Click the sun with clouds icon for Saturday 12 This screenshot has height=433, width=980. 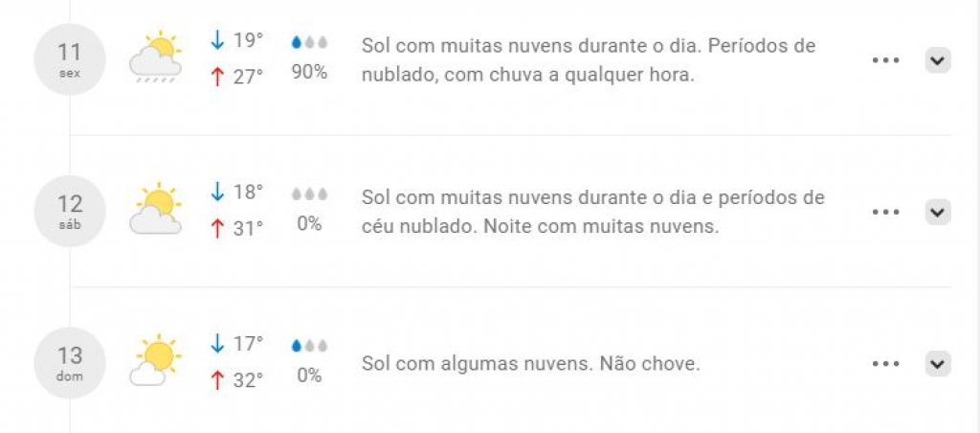[x=156, y=209]
